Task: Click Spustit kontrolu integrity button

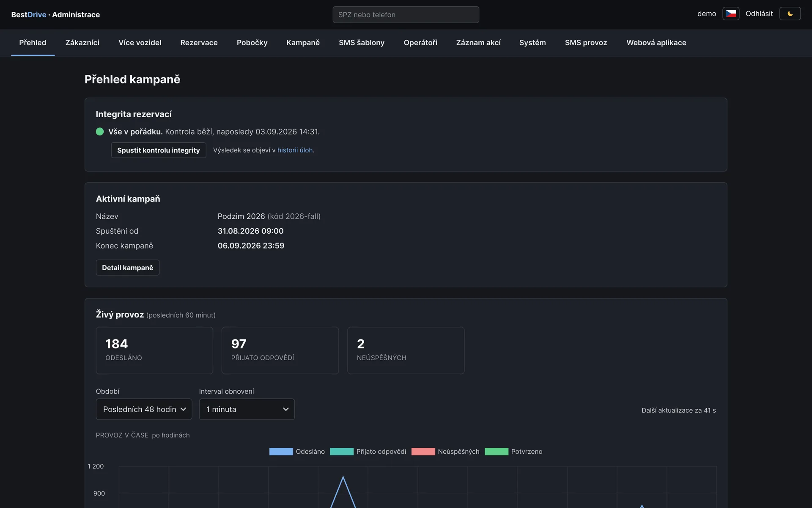Action: coord(159,150)
